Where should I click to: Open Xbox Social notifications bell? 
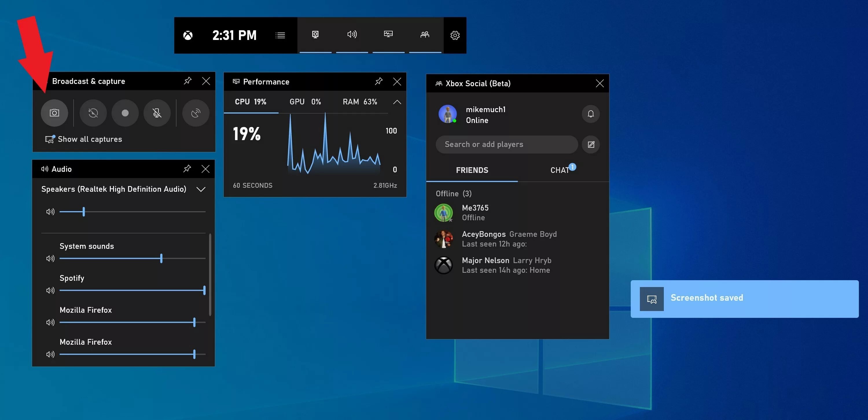[590, 114]
